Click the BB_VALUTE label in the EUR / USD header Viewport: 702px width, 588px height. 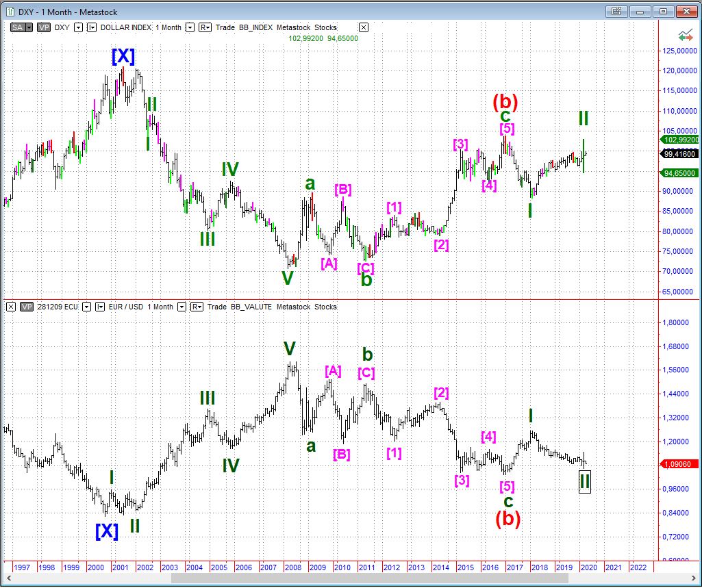[251, 307]
